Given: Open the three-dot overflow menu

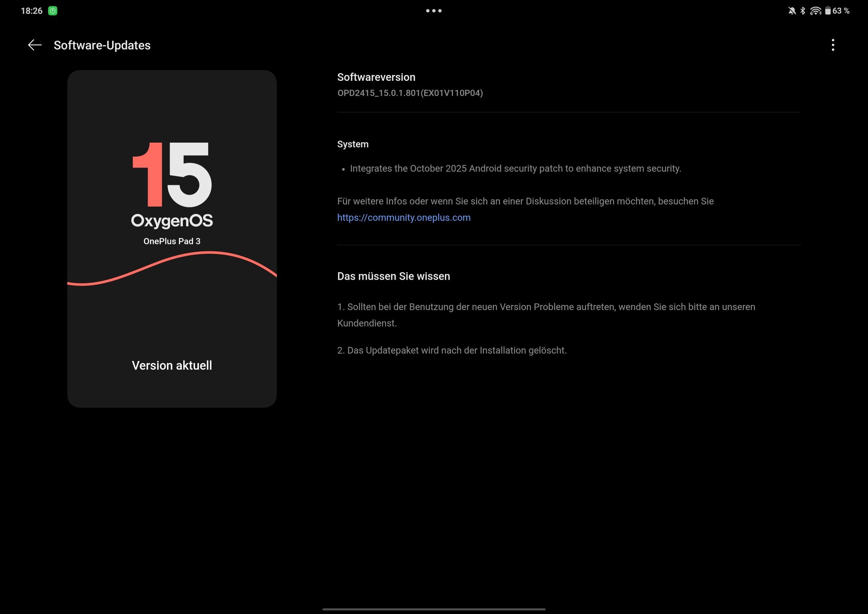Looking at the screenshot, I should pos(833,45).
